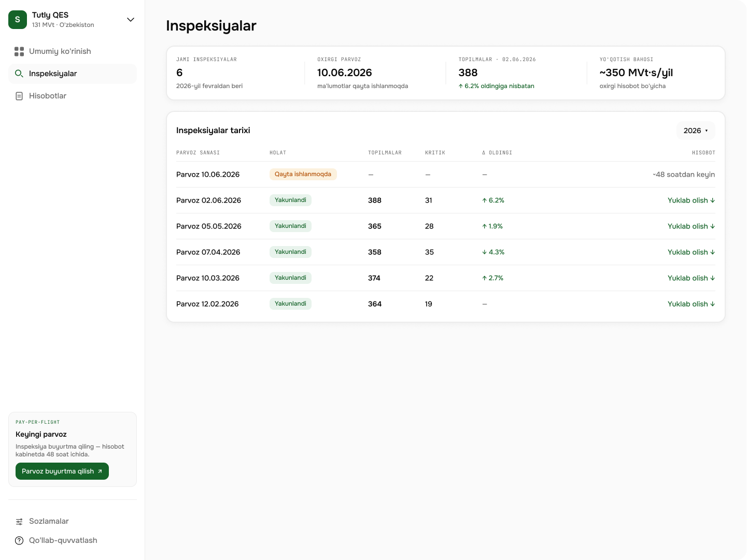Screen dimensions: 747x560
Task: Sort by the Topilmalar column header
Action: [385, 153]
